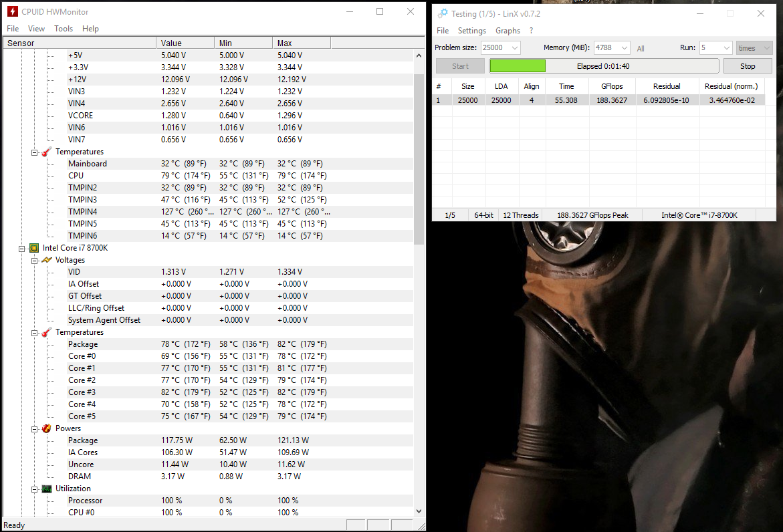Image resolution: width=783 pixels, height=532 pixels.
Task: Click the green test progress bar
Action: [x=518, y=66]
